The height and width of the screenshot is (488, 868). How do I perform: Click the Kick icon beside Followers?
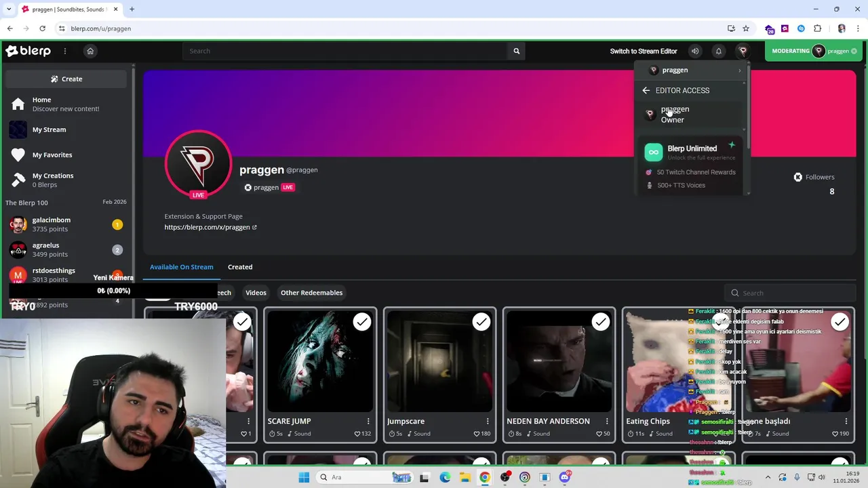point(797,177)
